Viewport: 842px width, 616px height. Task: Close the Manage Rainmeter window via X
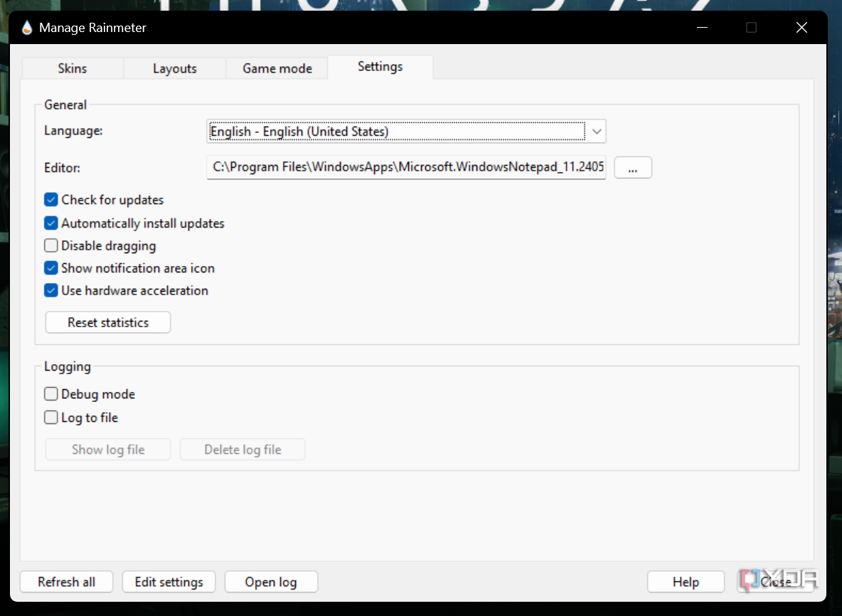[801, 28]
